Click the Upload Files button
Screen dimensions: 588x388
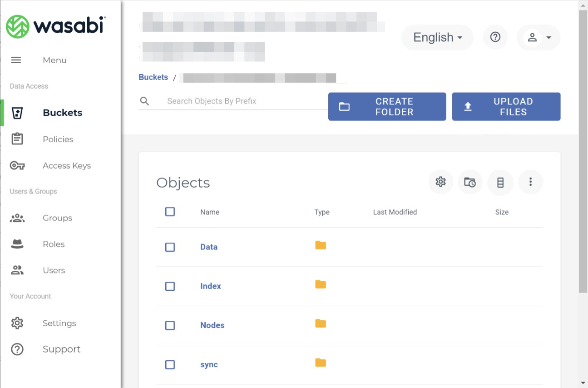[x=506, y=107]
